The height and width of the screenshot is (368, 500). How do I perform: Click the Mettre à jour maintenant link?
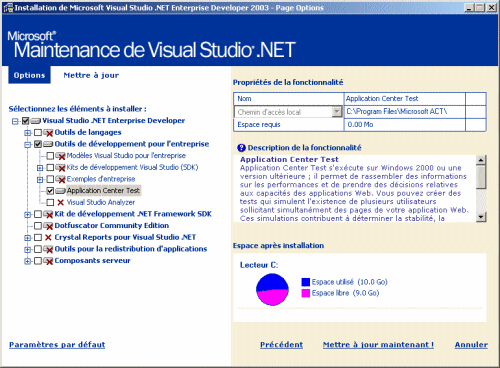(378, 345)
